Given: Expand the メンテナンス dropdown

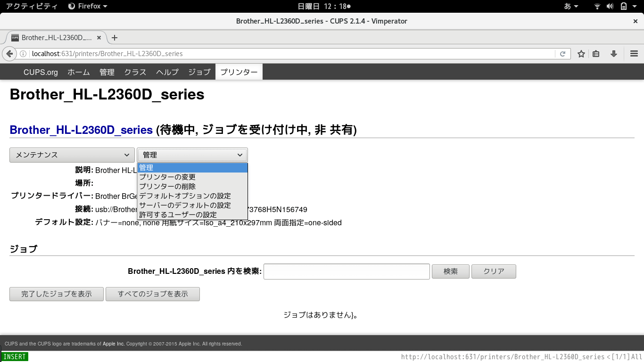Looking at the screenshot, I should tap(72, 155).
